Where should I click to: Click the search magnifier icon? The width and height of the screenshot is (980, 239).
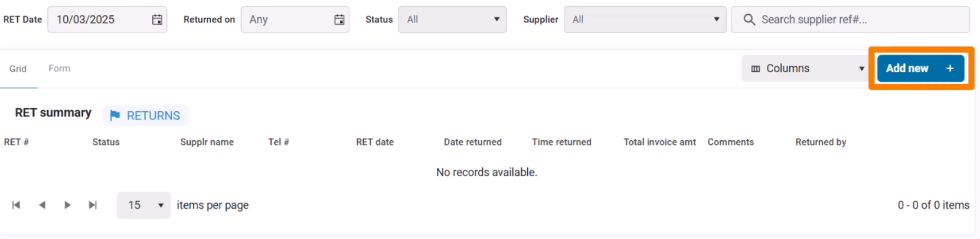(749, 20)
